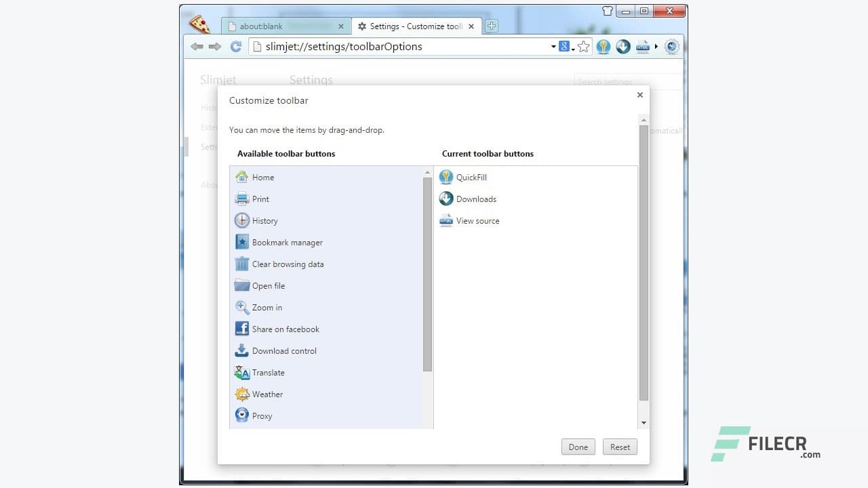Open the address bar history dropdown arrow
The height and width of the screenshot is (488, 868).
click(553, 46)
